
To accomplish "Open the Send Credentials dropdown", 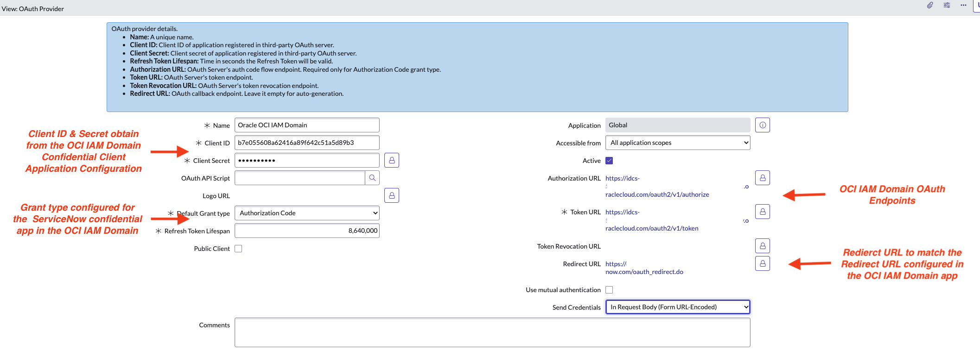I will coord(678,307).
